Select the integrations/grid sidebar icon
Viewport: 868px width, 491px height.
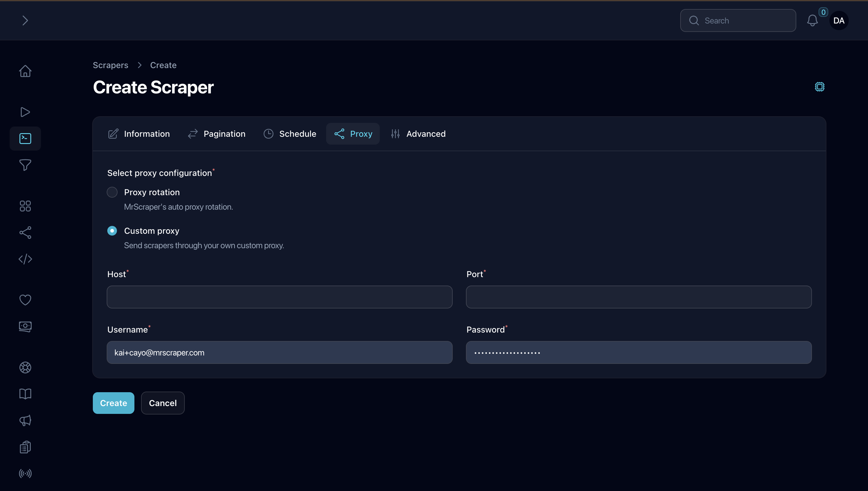click(x=25, y=205)
